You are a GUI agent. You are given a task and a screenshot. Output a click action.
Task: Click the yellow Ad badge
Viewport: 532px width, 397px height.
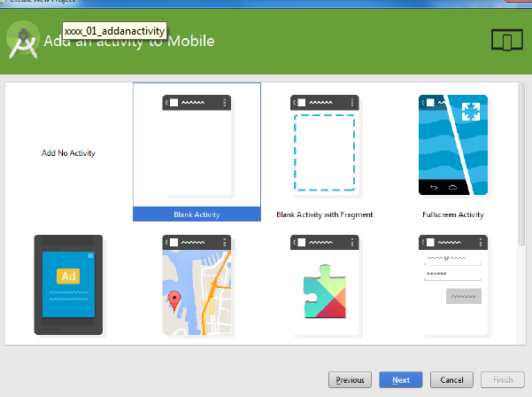(x=68, y=276)
